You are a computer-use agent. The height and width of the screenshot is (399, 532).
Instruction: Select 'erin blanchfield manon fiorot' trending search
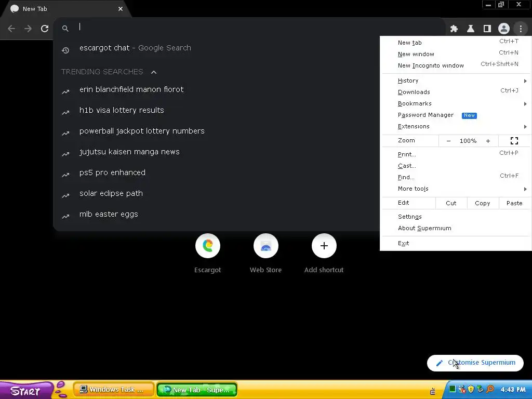coord(217,89)
